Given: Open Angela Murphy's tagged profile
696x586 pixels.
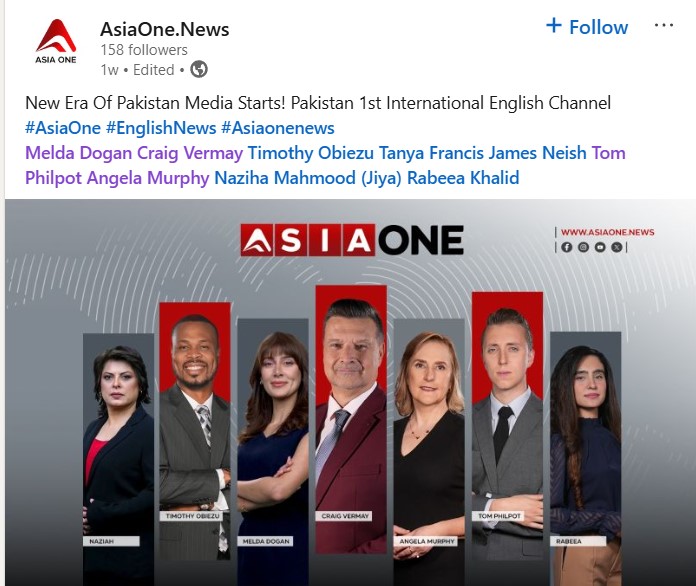Looking at the screenshot, I should click(x=148, y=178).
